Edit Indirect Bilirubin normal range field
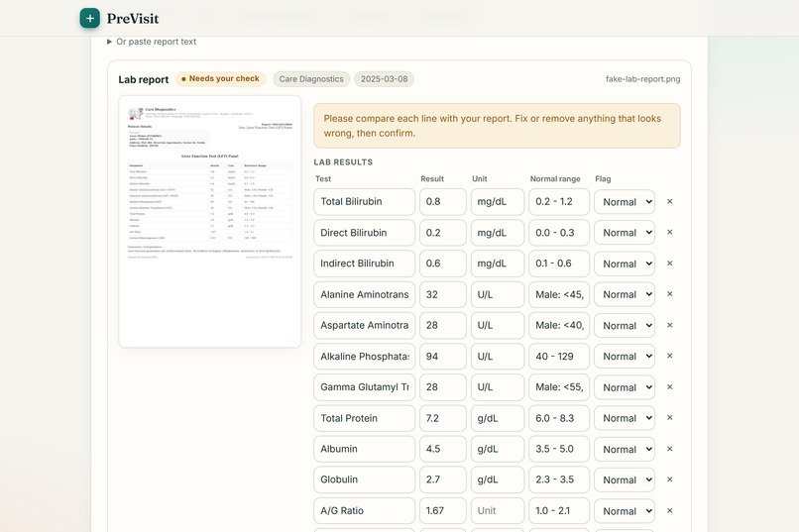Screen dimensions: 799x532 [559, 264]
